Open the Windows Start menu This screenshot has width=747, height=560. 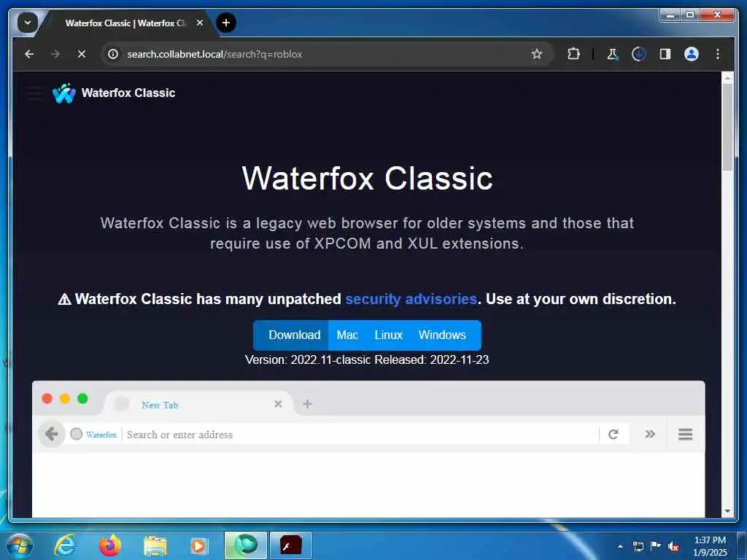coord(20,545)
